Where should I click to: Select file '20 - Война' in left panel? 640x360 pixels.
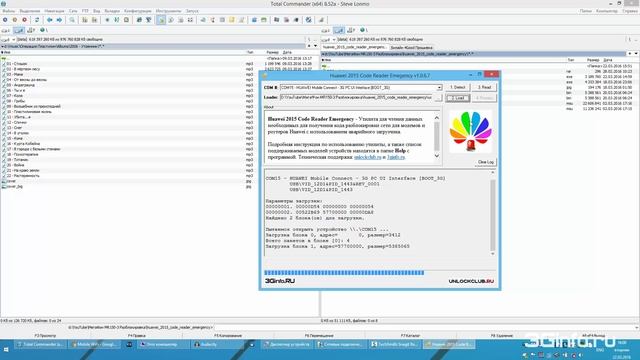coord(16,165)
